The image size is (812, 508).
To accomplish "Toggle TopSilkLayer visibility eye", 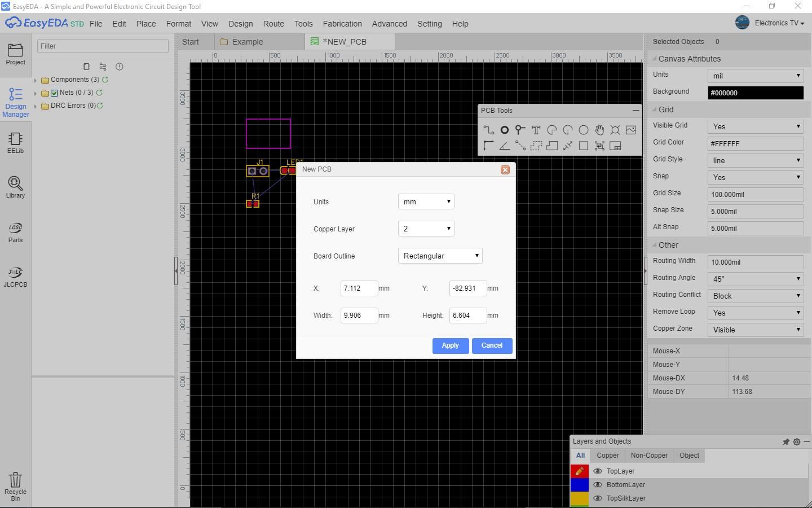I will click(598, 498).
